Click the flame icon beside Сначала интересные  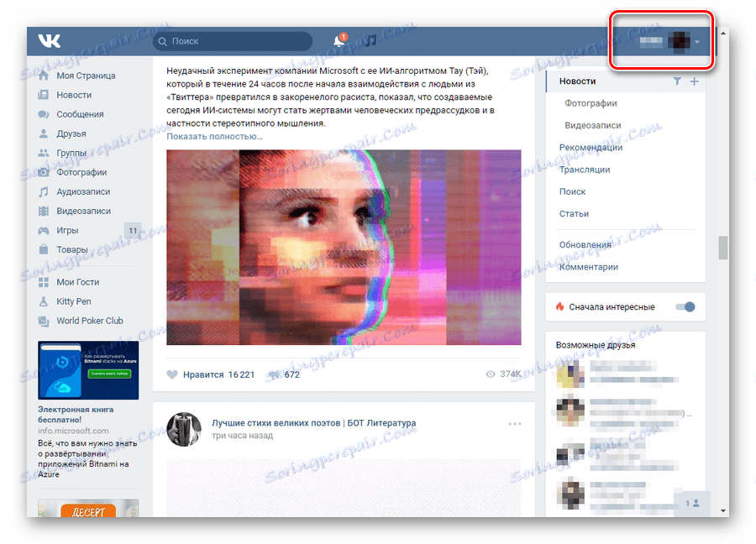pyautogui.click(x=559, y=306)
